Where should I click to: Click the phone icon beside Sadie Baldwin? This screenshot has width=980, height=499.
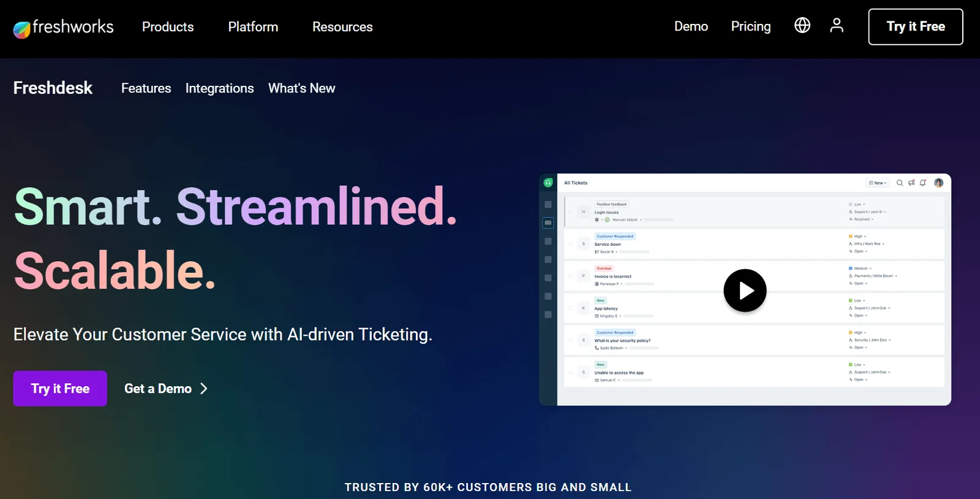[597, 348]
